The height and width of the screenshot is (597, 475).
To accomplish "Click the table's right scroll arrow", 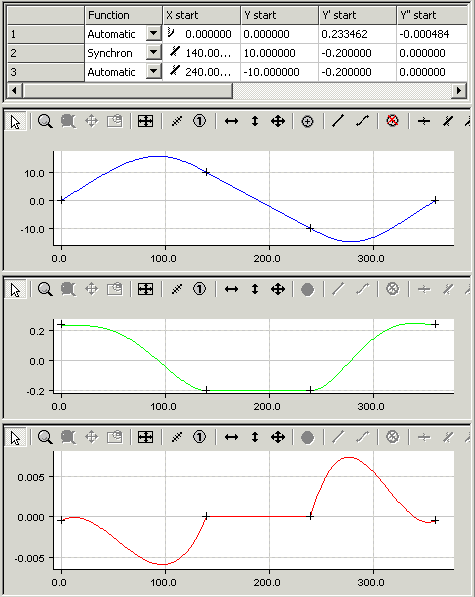I will [459, 91].
